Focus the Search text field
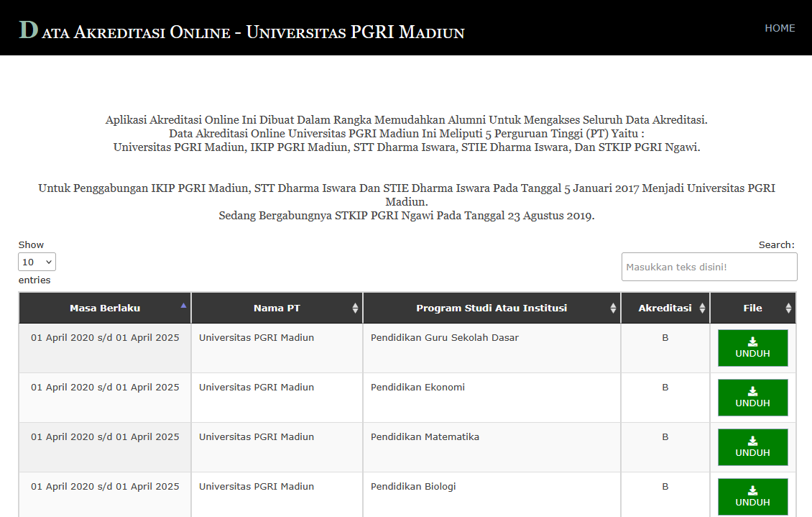This screenshot has width=812, height=517. [x=709, y=267]
